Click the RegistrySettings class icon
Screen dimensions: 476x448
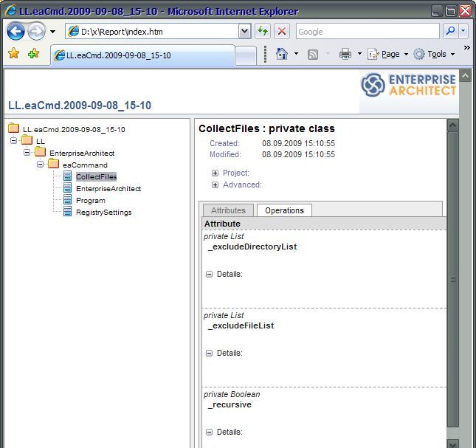[67, 211]
